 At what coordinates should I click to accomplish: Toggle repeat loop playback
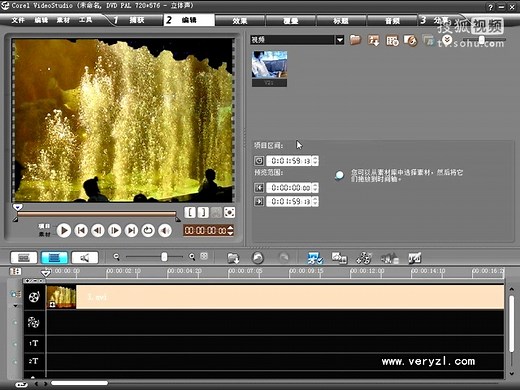[148, 230]
